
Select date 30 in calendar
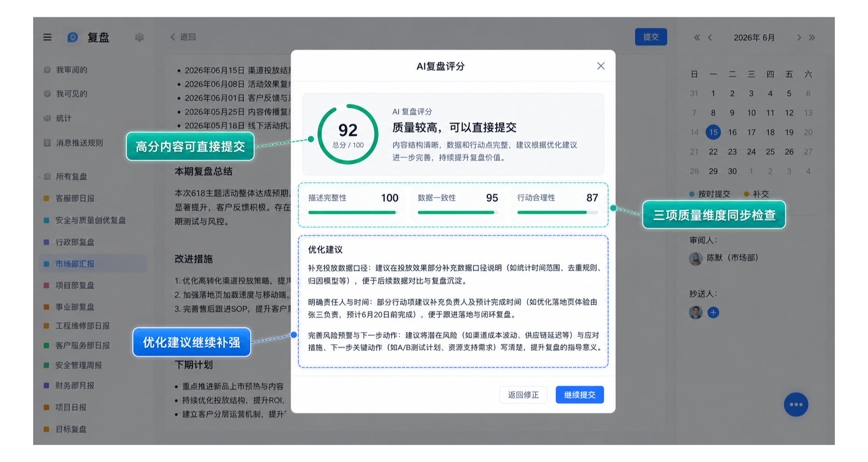[732, 171]
